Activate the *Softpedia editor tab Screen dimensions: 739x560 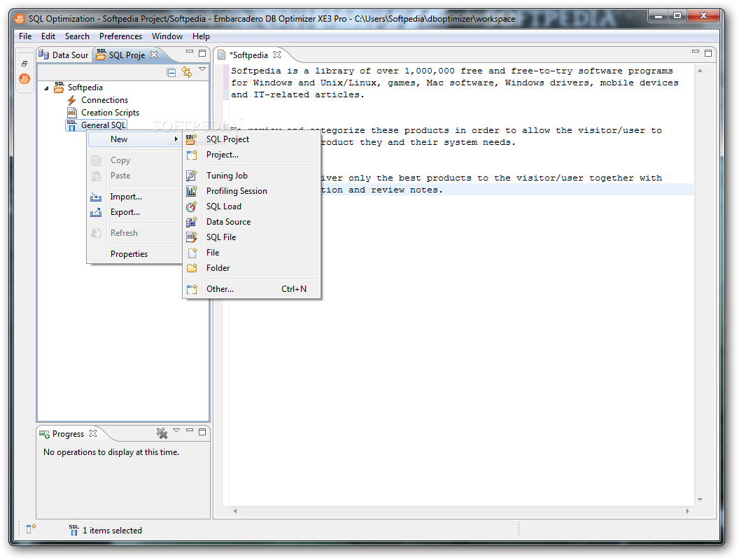(249, 55)
